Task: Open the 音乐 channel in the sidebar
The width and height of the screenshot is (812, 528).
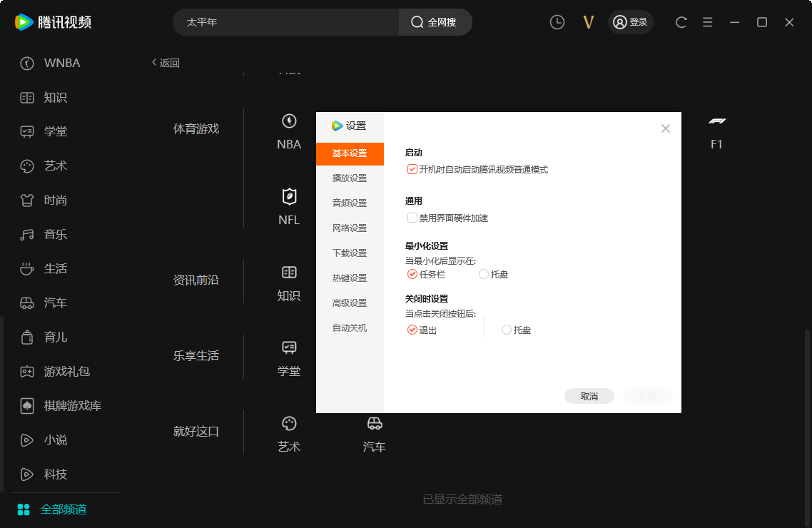Action: (x=49, y=234)
